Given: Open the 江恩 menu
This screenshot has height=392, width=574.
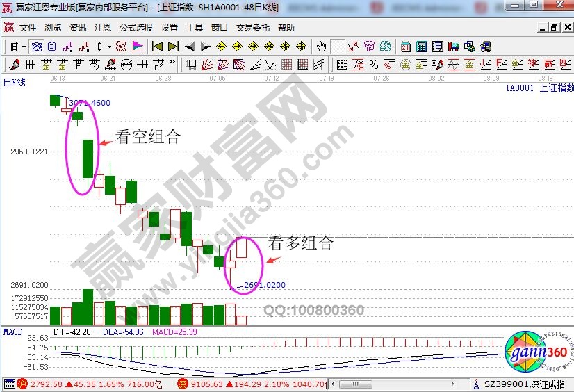Looking at the screenshot, I should point(103,28).
